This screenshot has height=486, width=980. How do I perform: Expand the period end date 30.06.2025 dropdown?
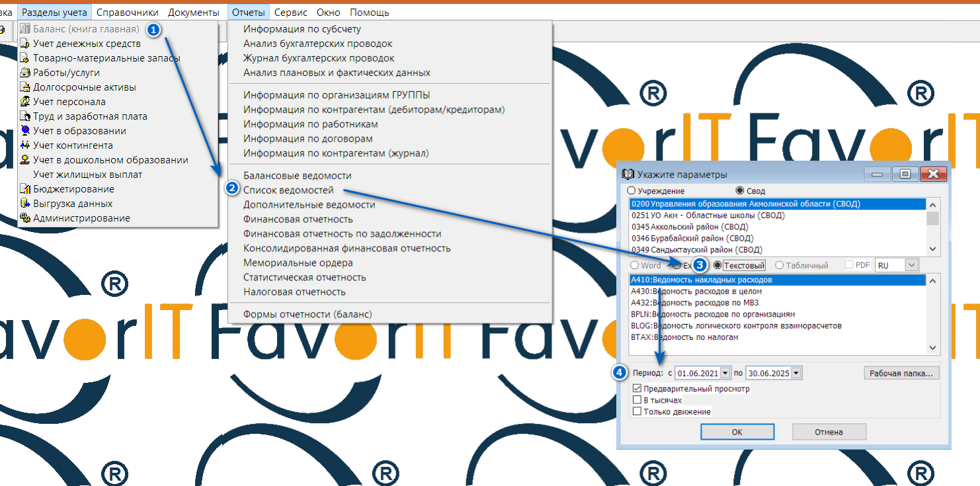(x=796, y=373)
